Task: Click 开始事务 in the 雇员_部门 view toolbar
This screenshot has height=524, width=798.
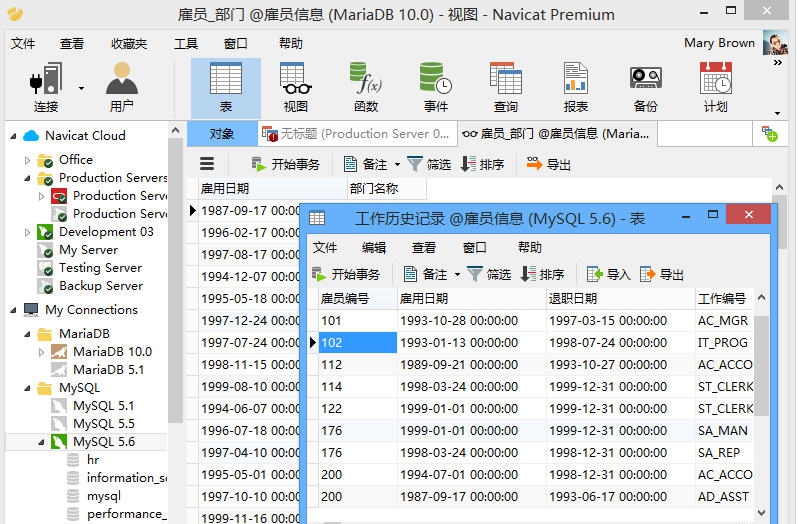Action: coord(286,164)
